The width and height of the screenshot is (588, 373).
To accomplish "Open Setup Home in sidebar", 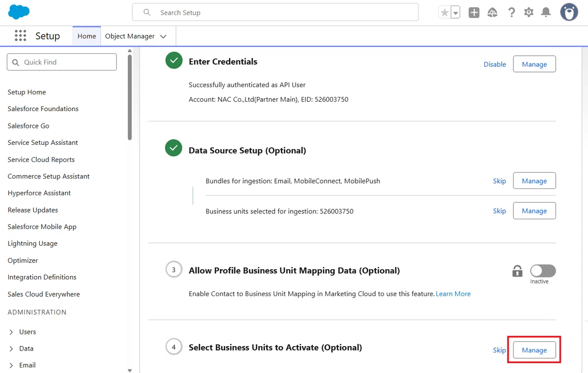I will [x=27, y=92].
